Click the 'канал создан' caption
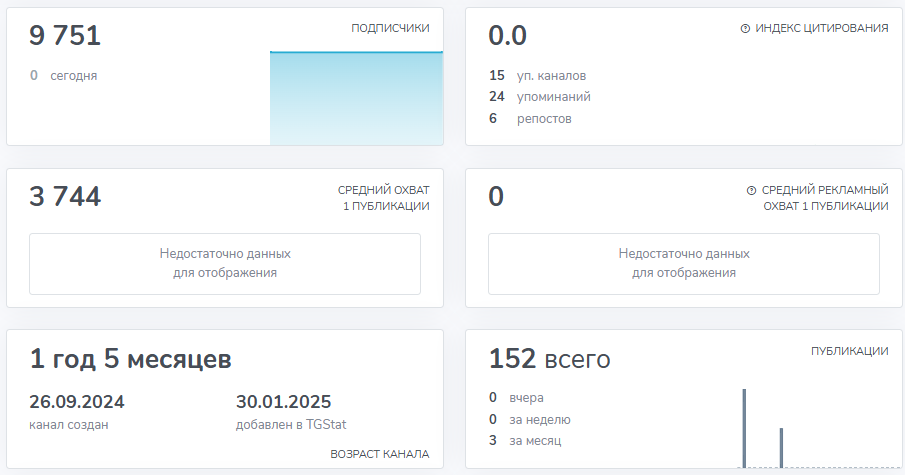Viewport: 905px width, 475px height. [69, 425]
